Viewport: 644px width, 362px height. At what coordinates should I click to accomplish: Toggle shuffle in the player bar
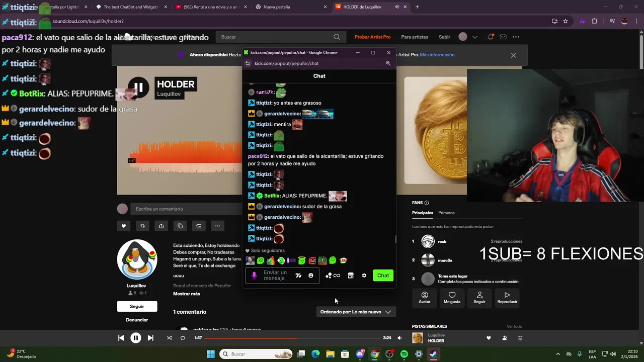click(169, 338)
